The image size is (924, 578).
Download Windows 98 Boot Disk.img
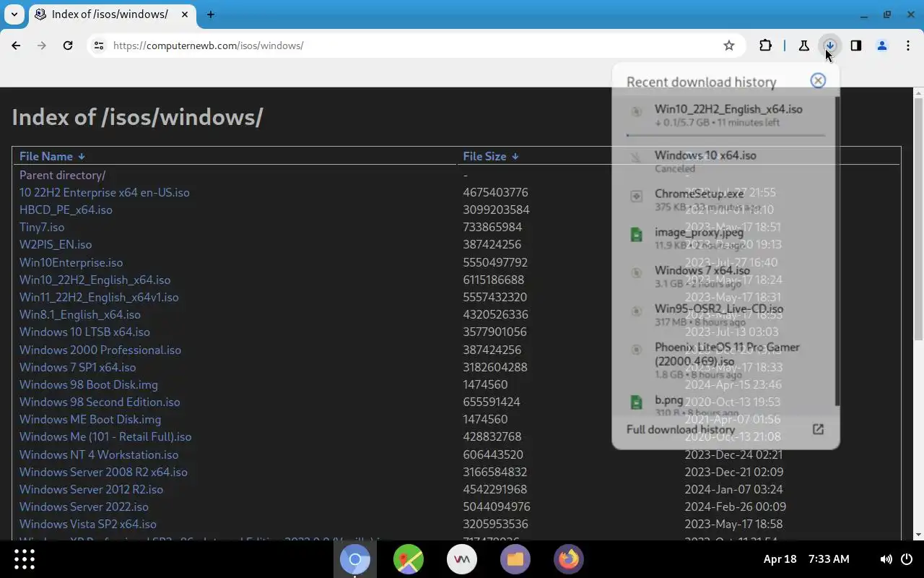click(89, 384)
